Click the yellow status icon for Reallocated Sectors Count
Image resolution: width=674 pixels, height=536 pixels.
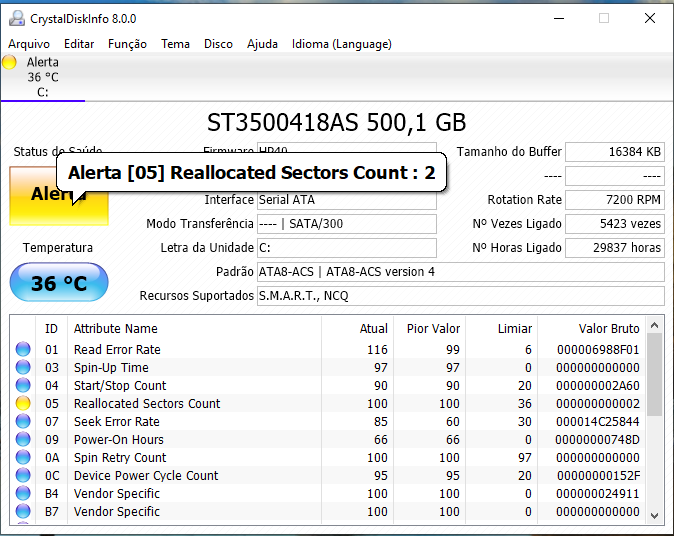point(23,403)
